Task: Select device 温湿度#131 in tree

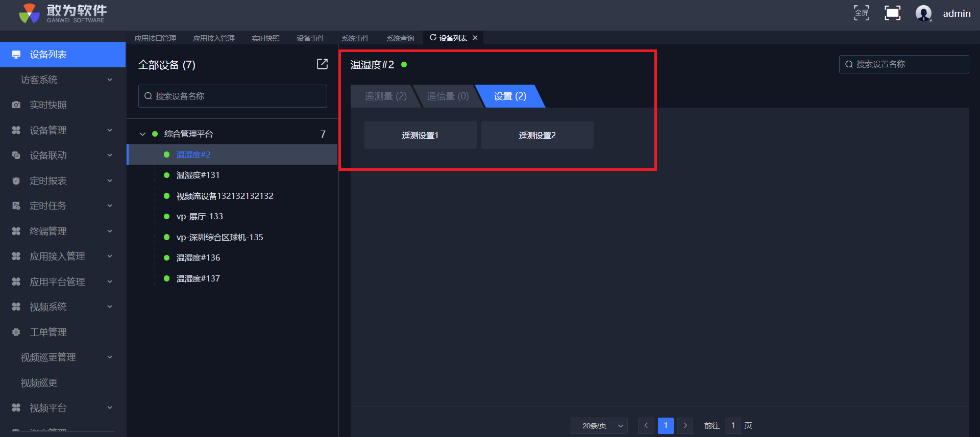Action: click(x=198, y=175)
